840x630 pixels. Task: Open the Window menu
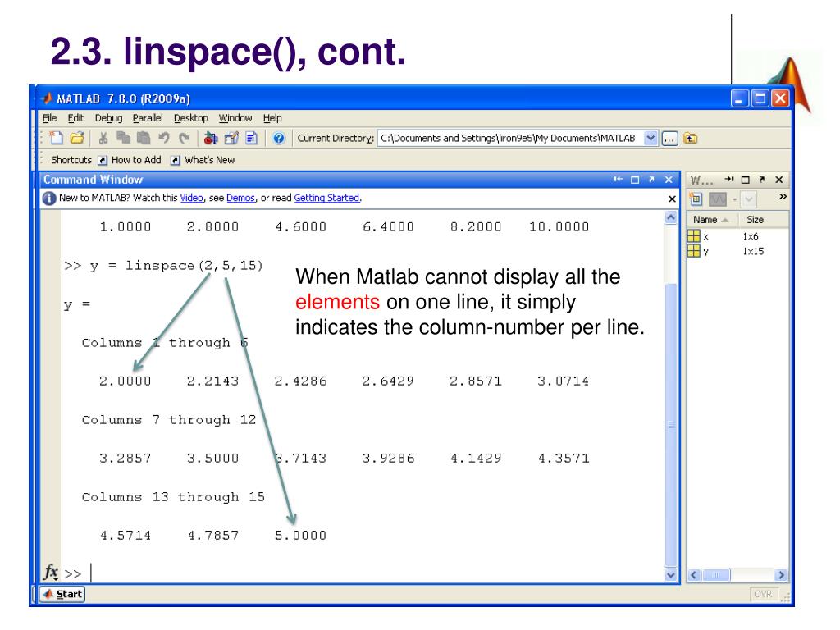tap(235, 118)
